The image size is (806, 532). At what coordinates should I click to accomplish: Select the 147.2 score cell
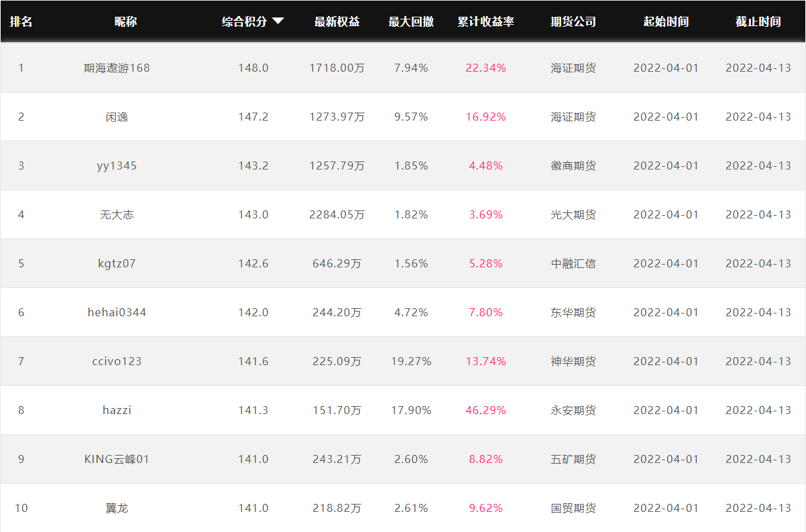(253, 117)
